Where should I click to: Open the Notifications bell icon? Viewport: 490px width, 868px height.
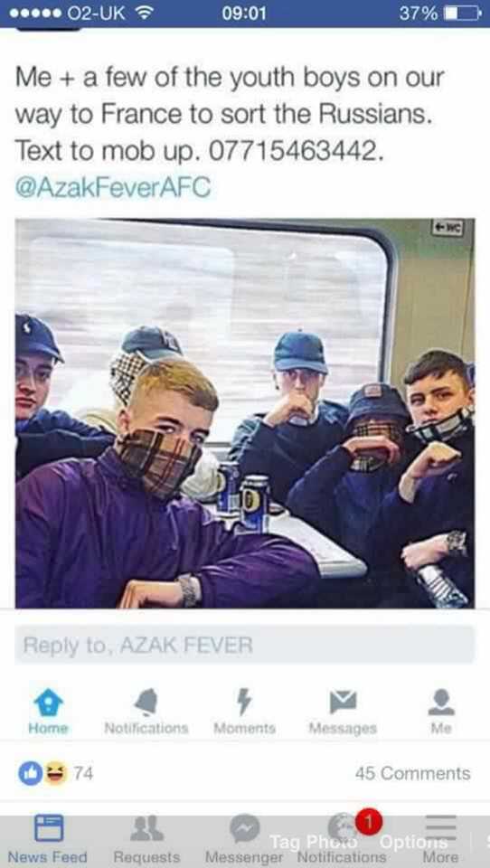coord(146,703)
